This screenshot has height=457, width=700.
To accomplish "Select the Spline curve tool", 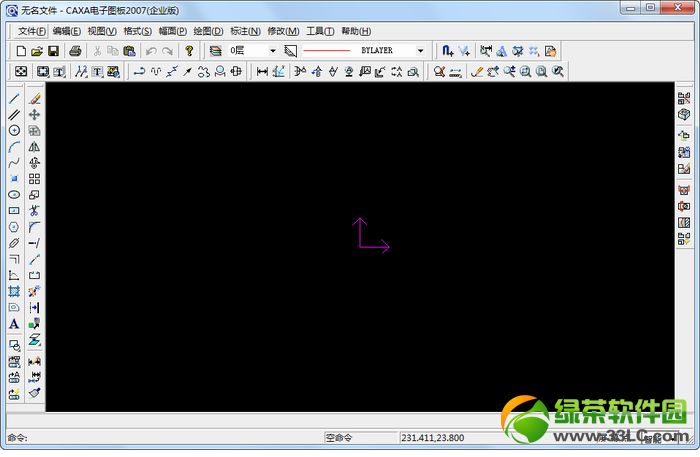I will (14, 162).
